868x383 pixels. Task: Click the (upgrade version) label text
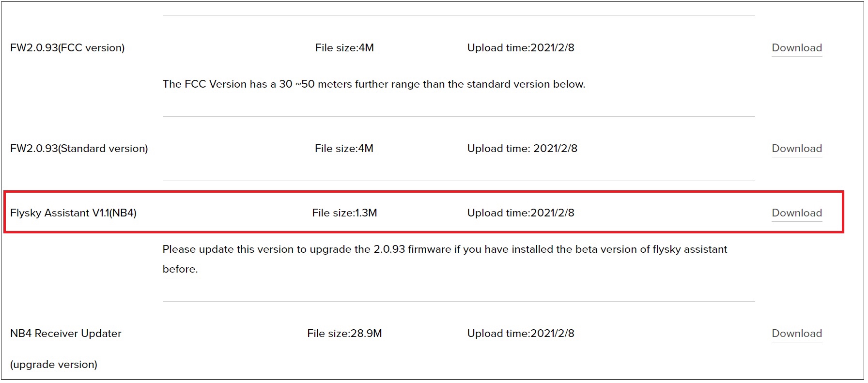[x=54, y=365]
